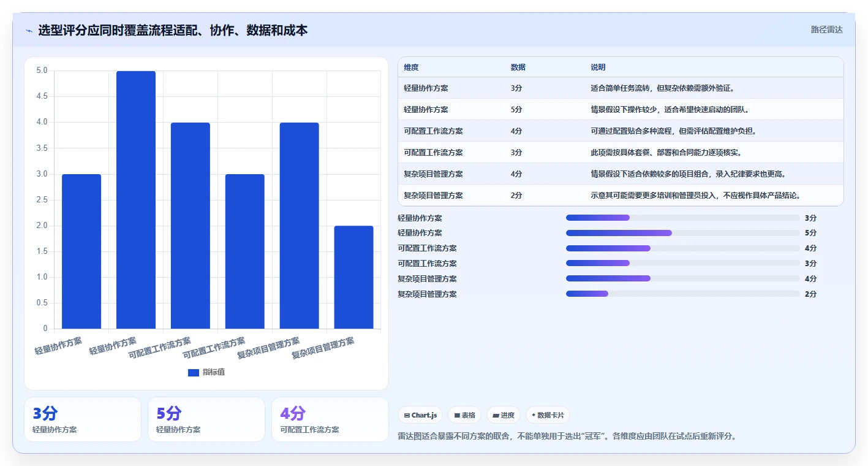This screenshot has height=466, width=868.
Task: Select the 表格 tag
Action: coord(465,415)
